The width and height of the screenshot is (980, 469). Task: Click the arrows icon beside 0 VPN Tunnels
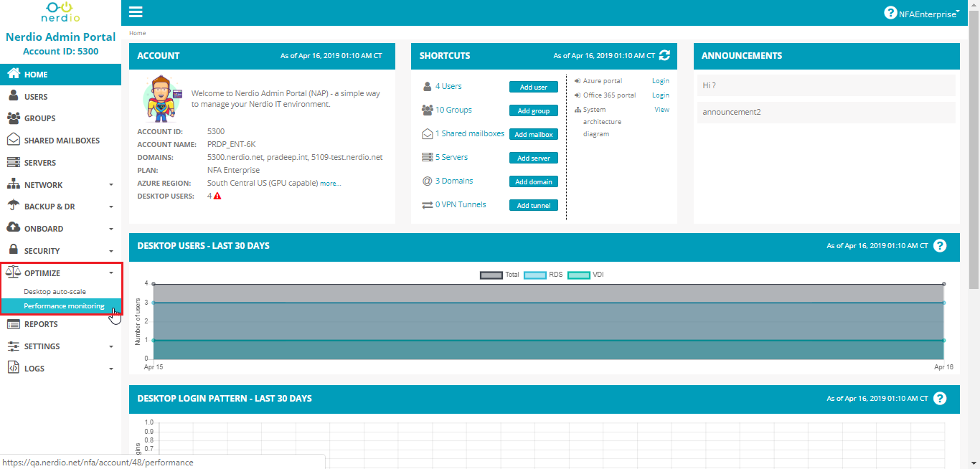(x=428, y=205)
